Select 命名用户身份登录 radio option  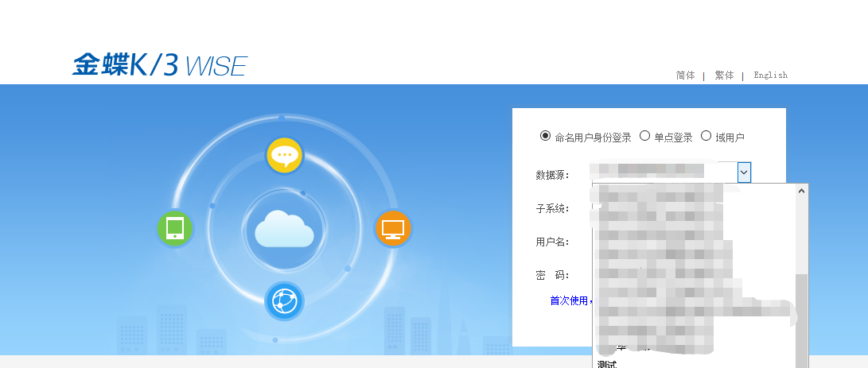[x=545, y=136]
